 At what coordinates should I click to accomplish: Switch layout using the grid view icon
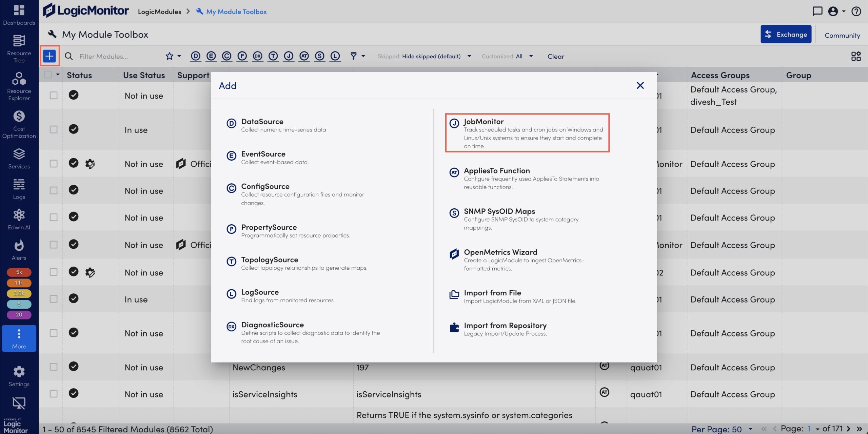point(855,56)
